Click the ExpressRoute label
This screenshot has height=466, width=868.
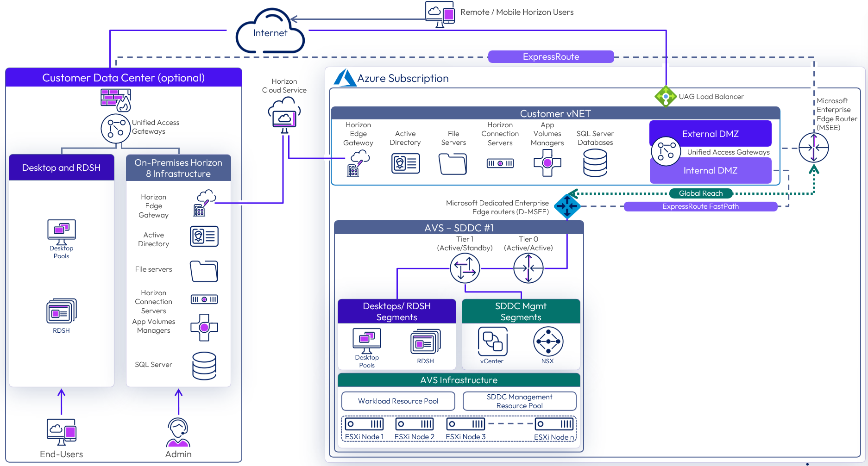pyautogui.click(x=551, y=57)
